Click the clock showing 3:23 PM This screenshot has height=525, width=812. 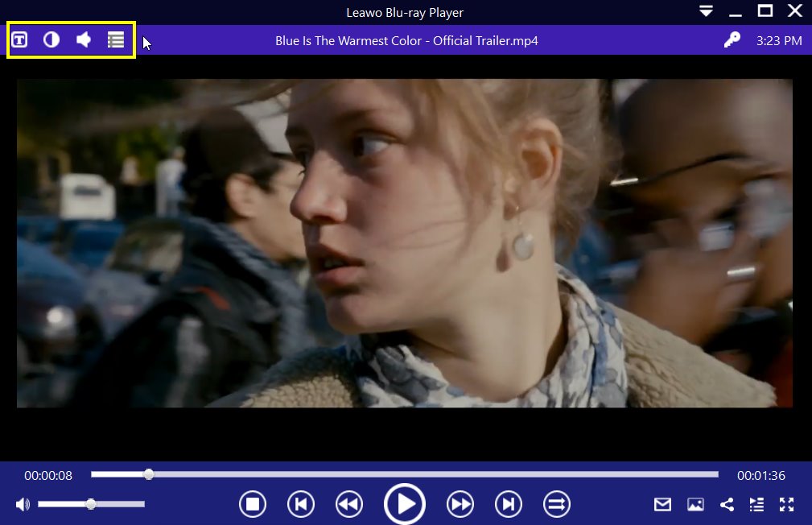(x=779, y=40)
